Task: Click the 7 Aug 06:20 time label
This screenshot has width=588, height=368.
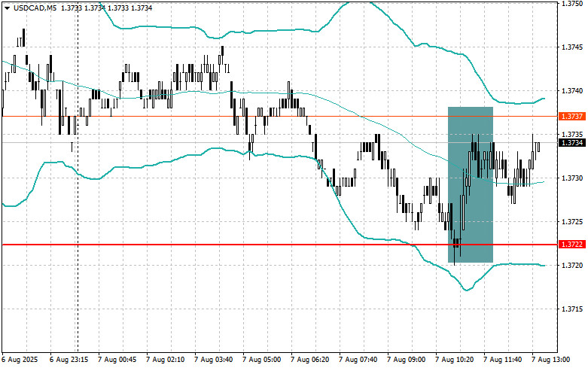Action: point(310,360)
